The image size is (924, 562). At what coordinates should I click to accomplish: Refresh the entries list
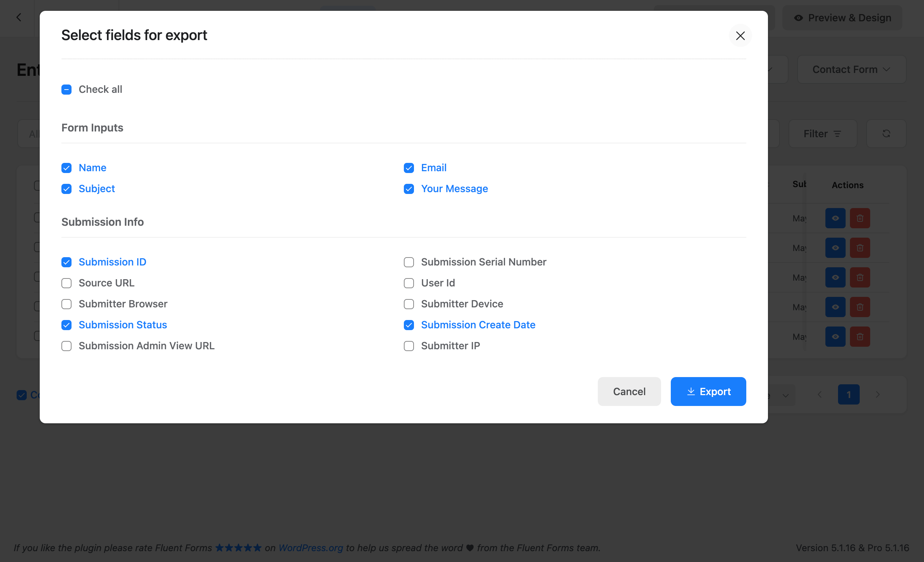point(886,134)
